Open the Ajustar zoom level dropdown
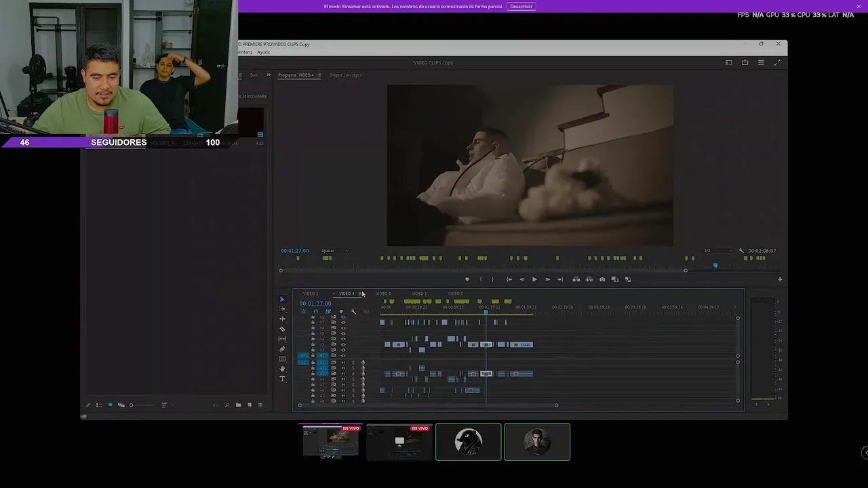 pos(335,251)
